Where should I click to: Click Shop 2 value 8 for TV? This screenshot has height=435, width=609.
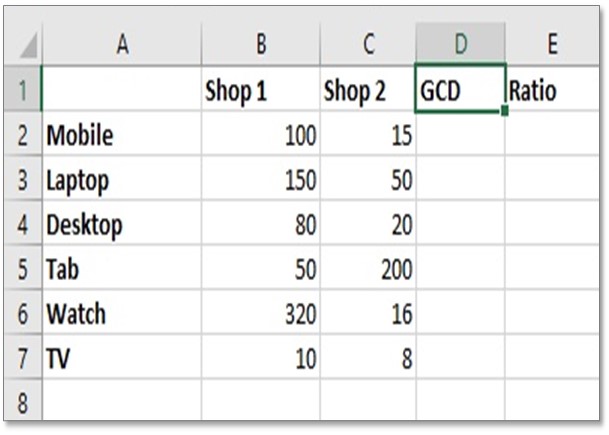click(x=368, y=357)
